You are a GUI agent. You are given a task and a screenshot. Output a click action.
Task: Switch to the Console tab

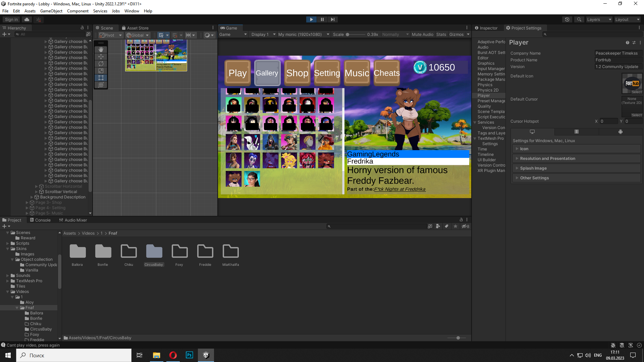[x=40, y=220]
